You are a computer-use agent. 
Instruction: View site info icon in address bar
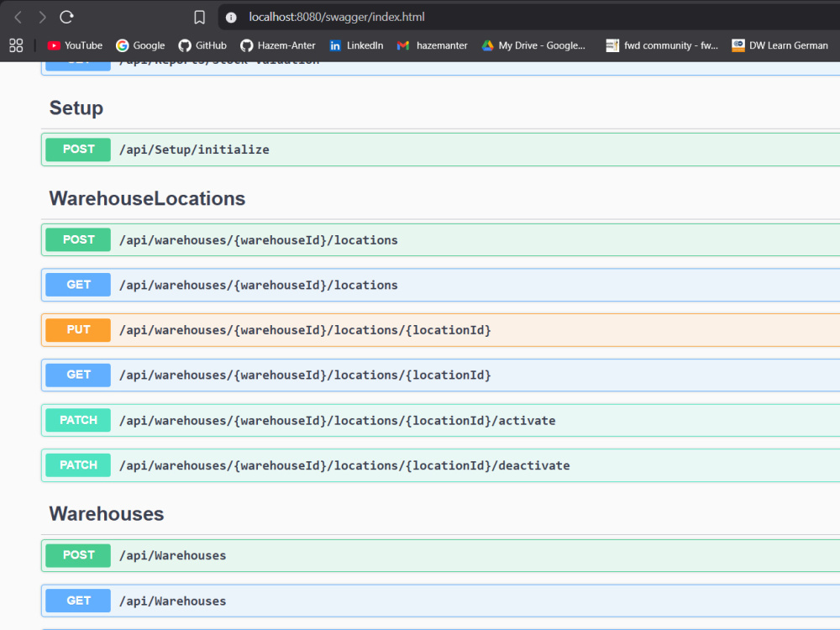(231, 17)
